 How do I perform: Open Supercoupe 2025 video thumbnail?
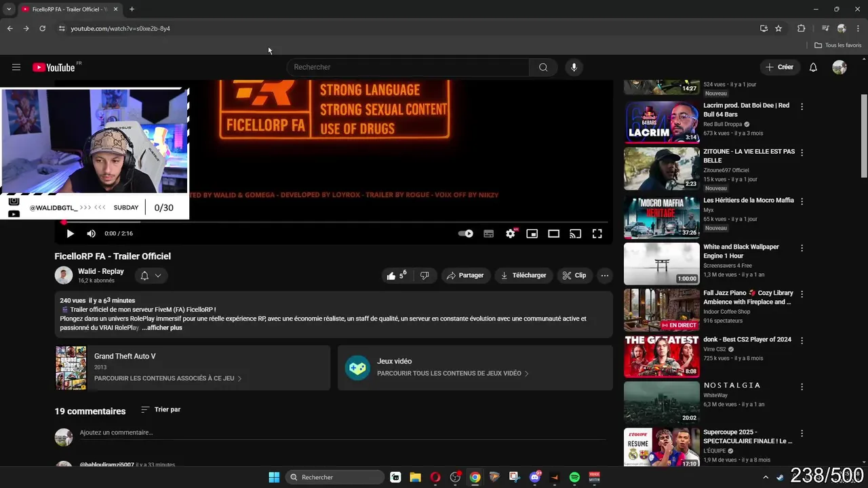point(661,448)
